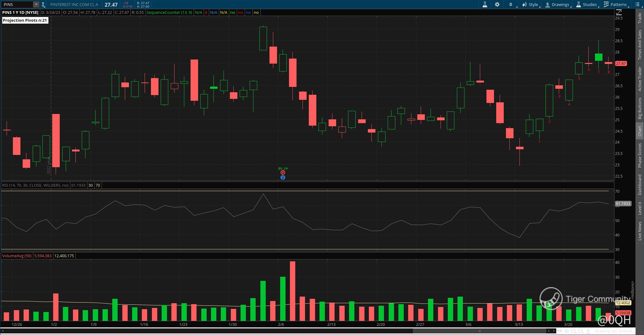
Task: Click the dollar-sign drawing icon at bottom right
Action: coord(588,331)
